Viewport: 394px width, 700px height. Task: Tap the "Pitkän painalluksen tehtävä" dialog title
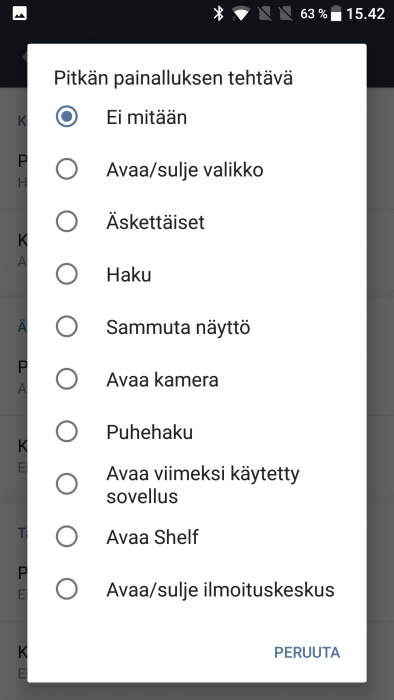[x=173, y=78]
